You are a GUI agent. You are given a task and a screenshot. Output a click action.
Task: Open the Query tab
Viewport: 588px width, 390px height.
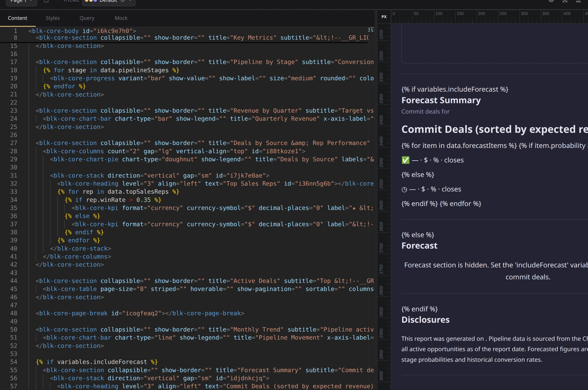(x=87, y=18)
